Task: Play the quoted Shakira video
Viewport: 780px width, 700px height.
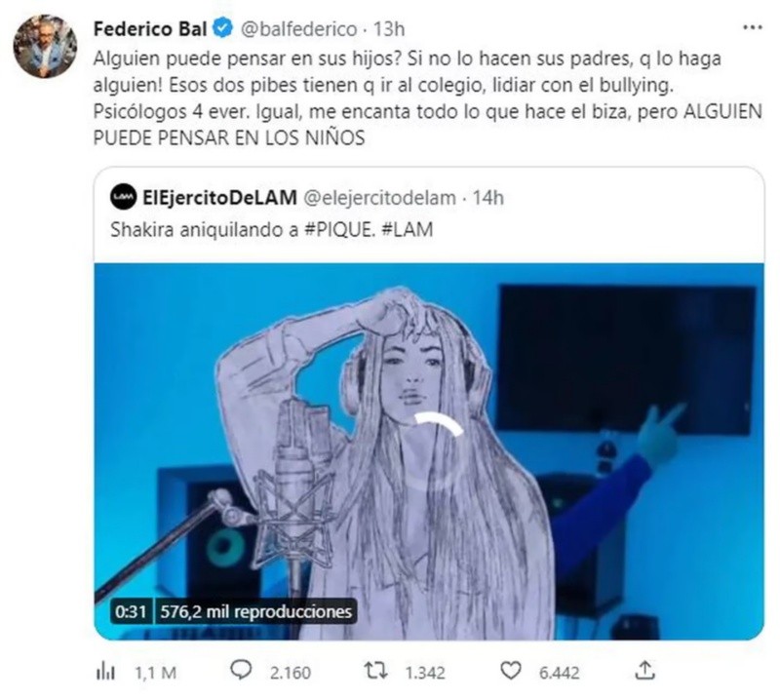Action: 429,450
